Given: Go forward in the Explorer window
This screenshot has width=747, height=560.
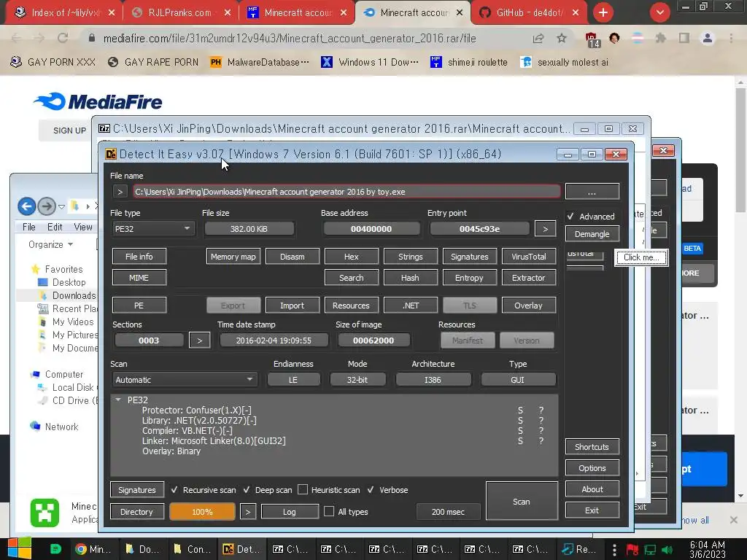Looking at the screenshot, I should coord(47,206).
